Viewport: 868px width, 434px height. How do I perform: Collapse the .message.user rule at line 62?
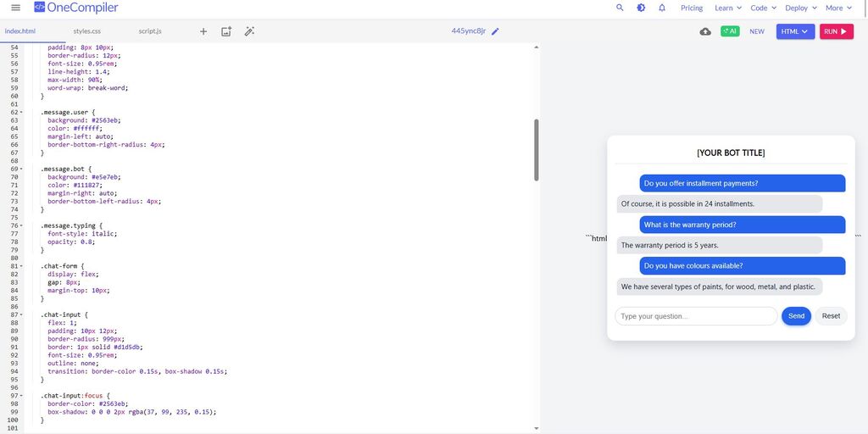point(21,113)
